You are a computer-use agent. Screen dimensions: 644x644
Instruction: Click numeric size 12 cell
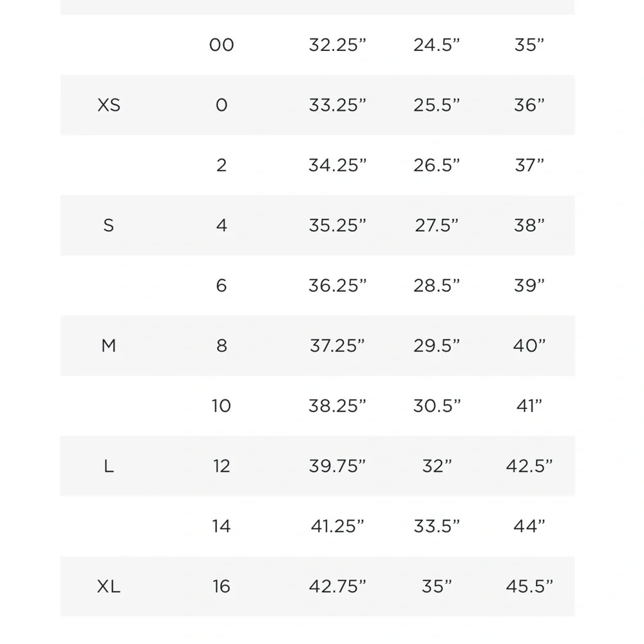click(222, 466)
